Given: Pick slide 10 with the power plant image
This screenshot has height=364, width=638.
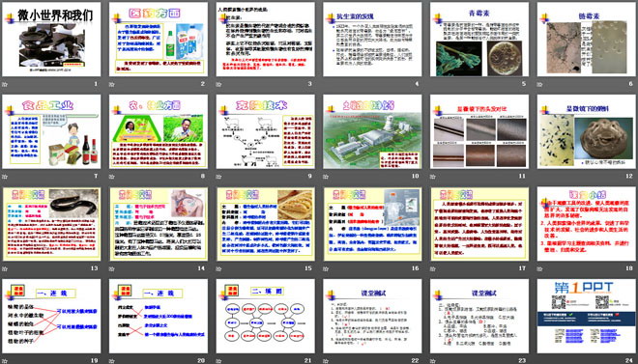Looking at the screenshot, I should click(372, 131).
